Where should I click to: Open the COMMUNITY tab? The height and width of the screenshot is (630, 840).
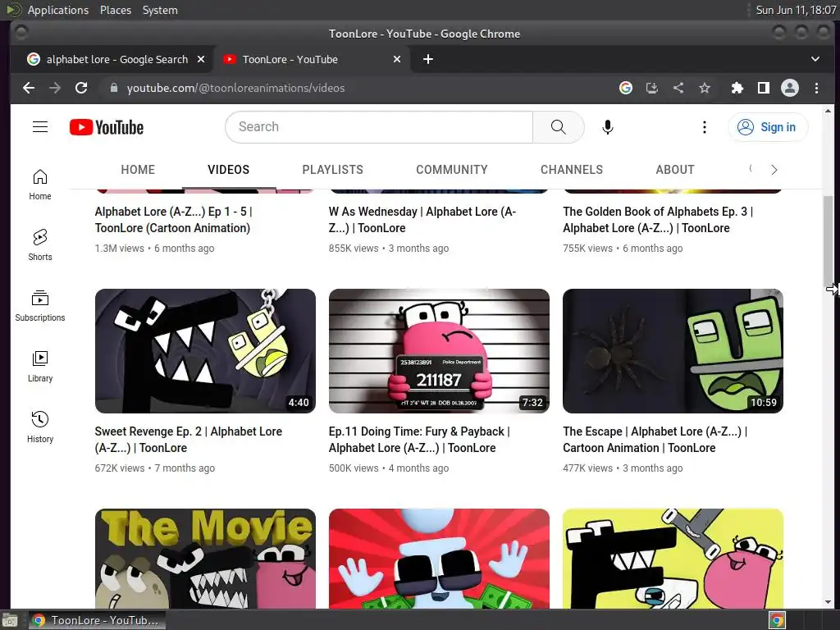coord(452,170)
